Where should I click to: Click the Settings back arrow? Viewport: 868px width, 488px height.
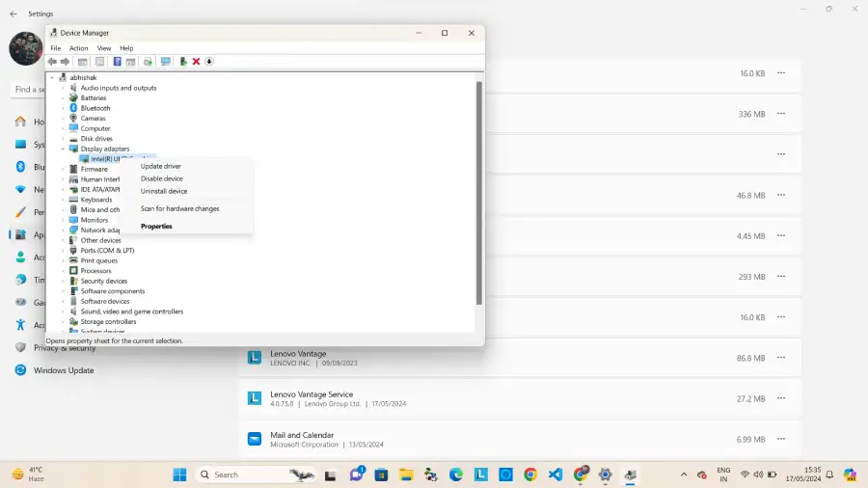pyautogui.click(x=14, y=14)
